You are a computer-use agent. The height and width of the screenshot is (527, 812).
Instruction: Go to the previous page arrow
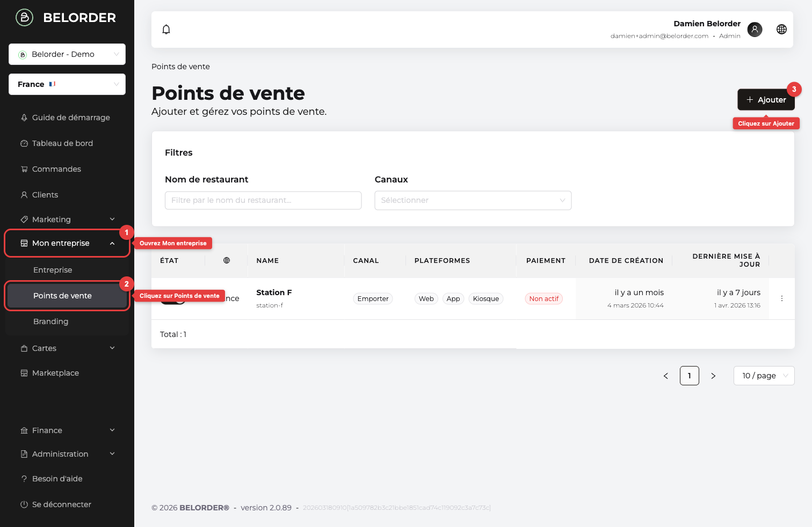tap(666, 376)
